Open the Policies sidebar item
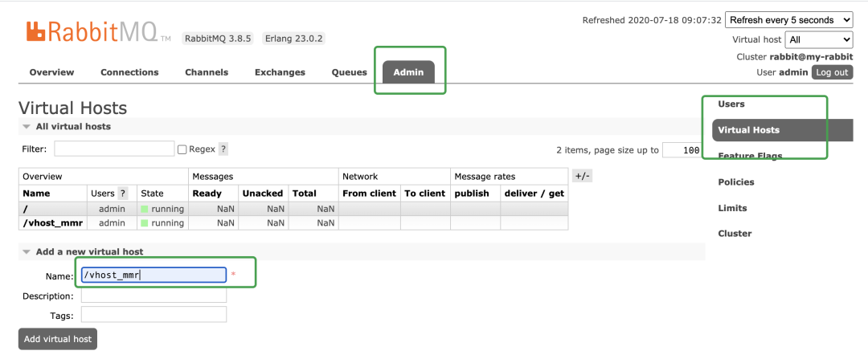The image size is (868, 359). pyautogui.click(x=735, y=182)
